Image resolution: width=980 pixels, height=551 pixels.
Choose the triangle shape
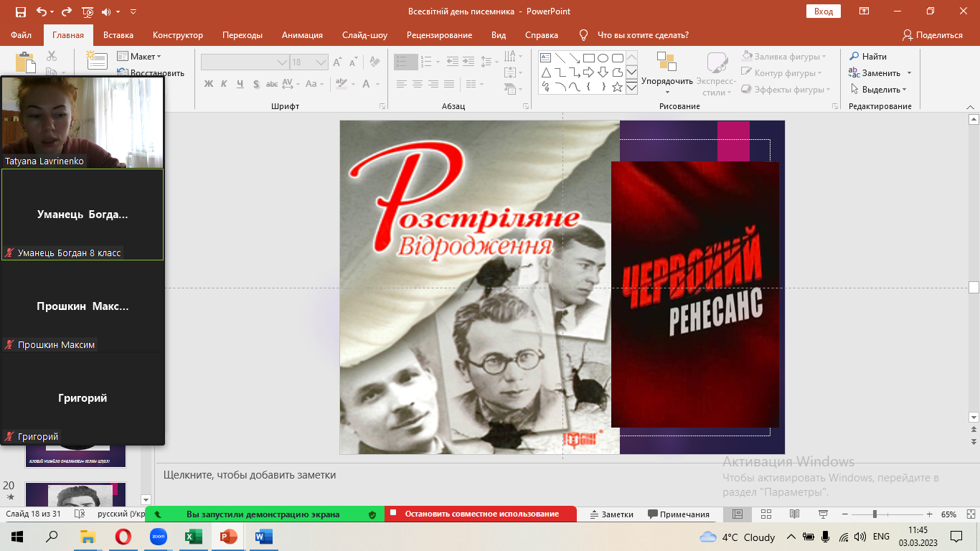(x=545, y=72)
